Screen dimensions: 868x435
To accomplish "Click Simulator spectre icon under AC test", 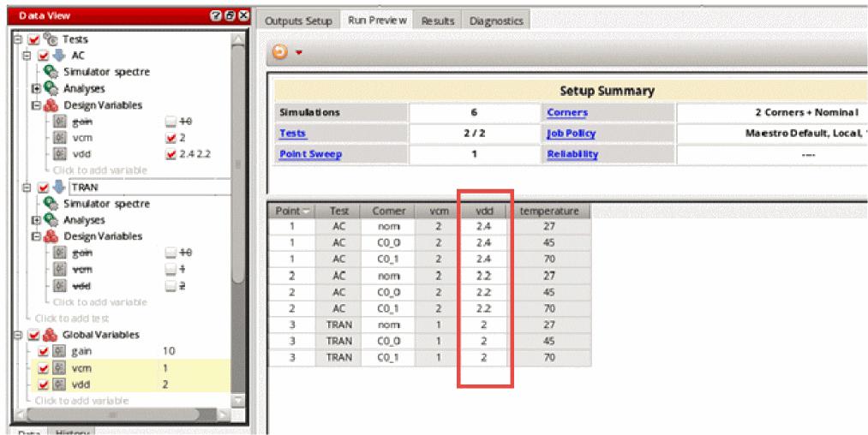I will tap(51, 71).
